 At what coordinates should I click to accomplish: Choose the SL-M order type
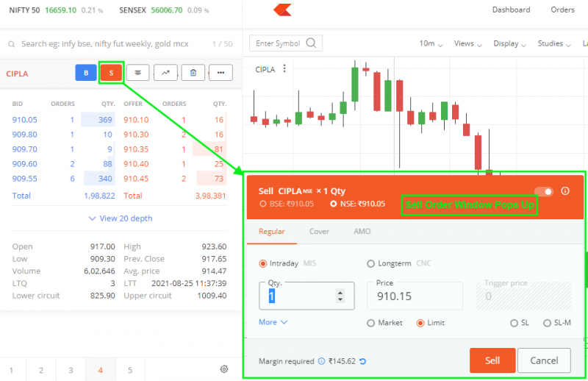coord(547,323)
